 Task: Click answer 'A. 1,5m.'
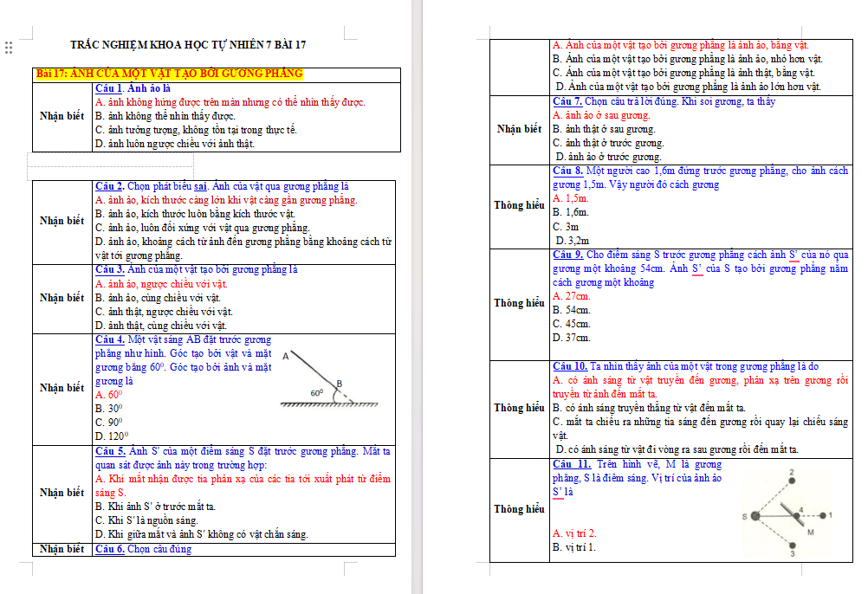571,198
